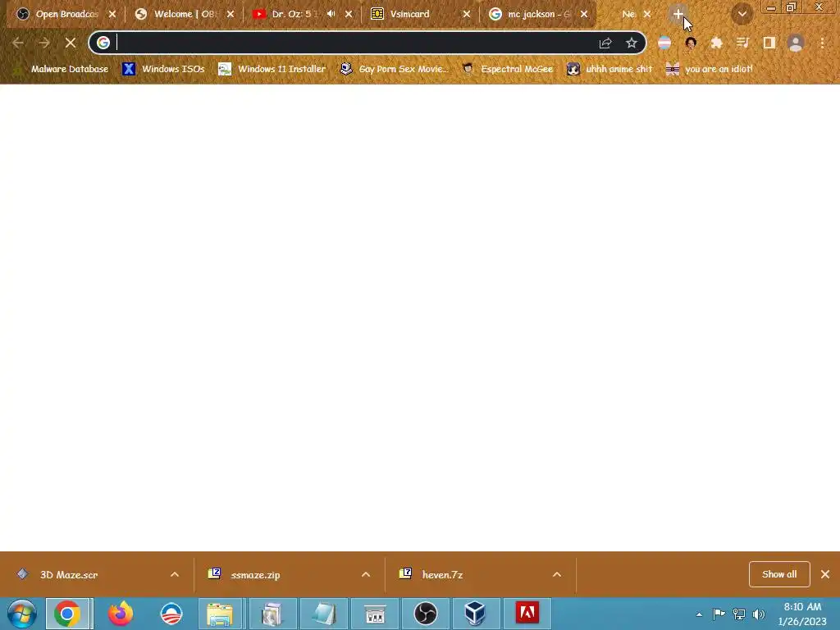
Task: Go forward to next page
Action: (x=44, y=43)
